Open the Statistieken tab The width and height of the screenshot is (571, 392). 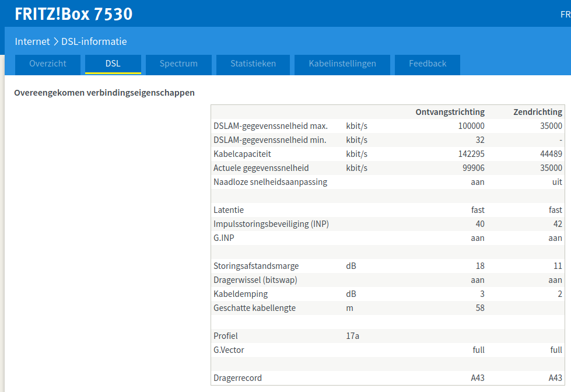click(253, 64)
